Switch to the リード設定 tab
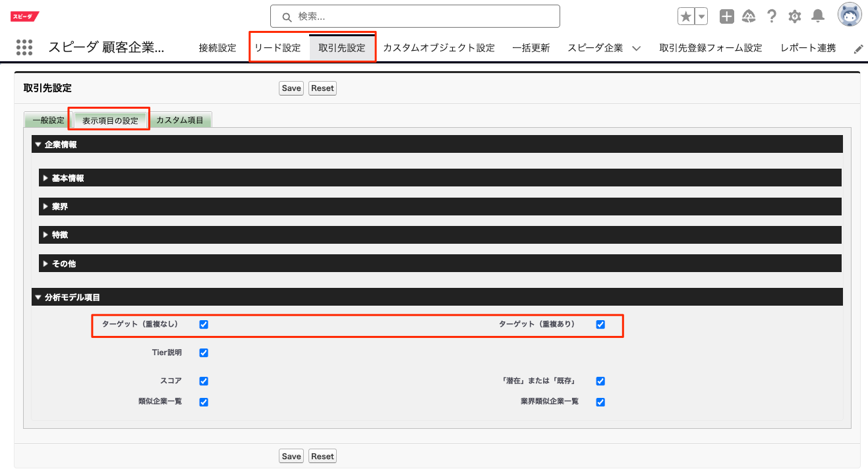868x473 pixels. click(x=277, y=48)
